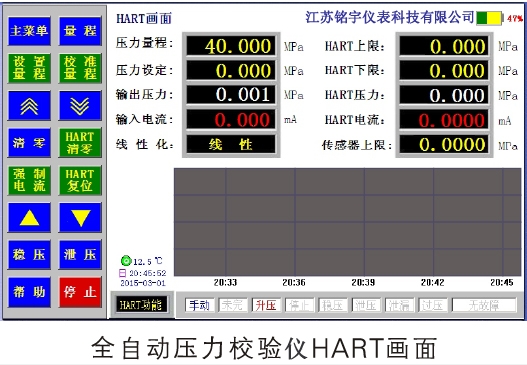The height and width of the screenshot is (365, 527).
Task: Click the red 停止 stop button
Action: click(x=80, y=292)
